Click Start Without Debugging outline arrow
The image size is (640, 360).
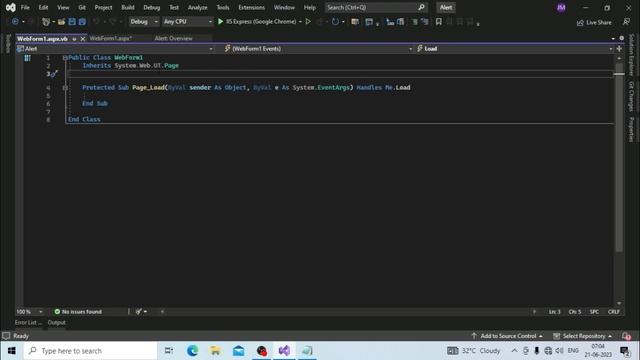[x=308, y=21]
